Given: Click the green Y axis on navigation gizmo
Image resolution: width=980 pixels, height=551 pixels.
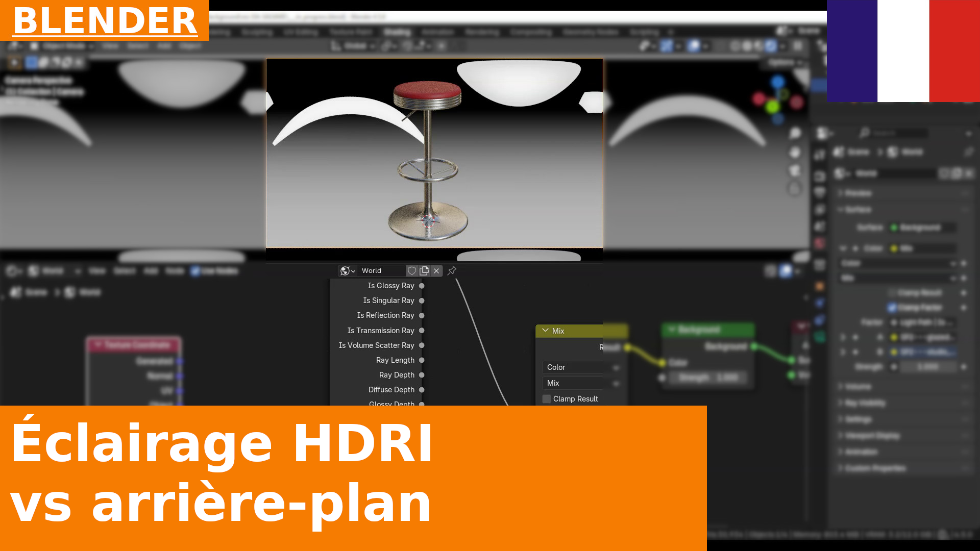Looking at the screenshot, I should [x=772, y=107].
